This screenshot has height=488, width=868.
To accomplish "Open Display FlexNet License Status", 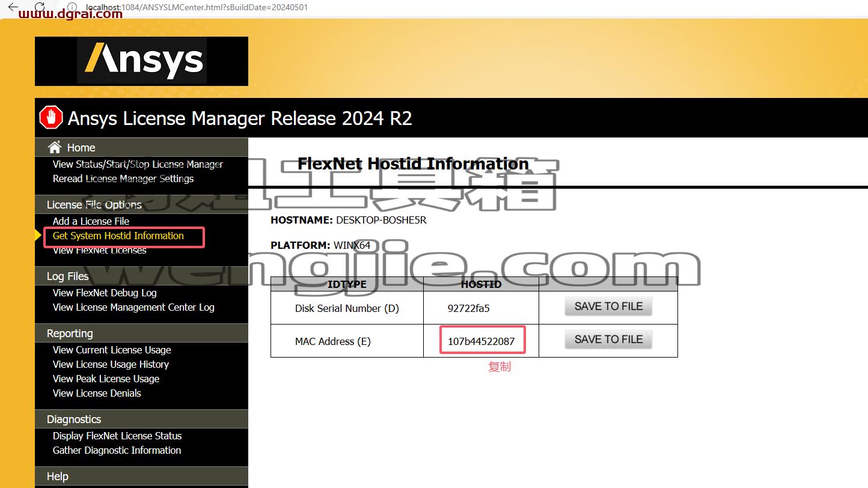I will pyautogui.click(x=117, y=436).
